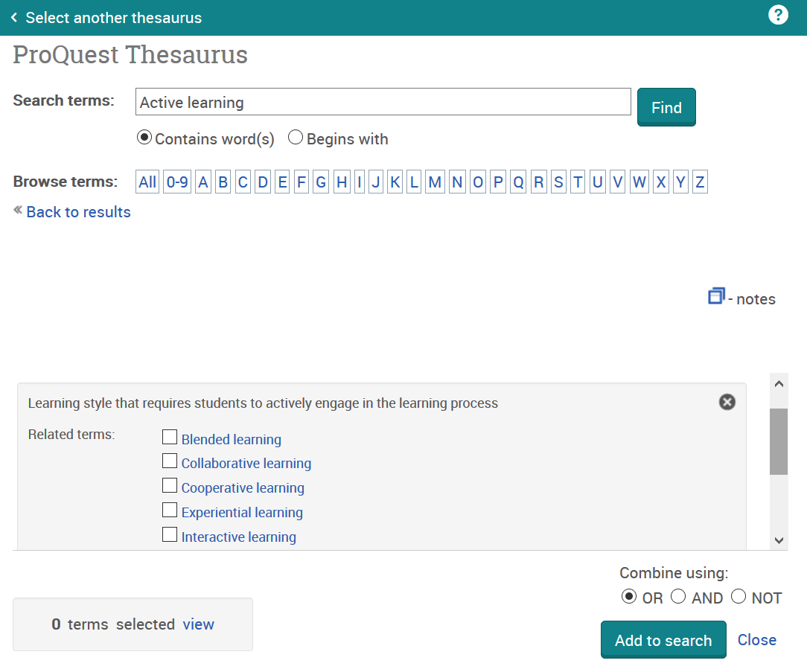Set combine operator to NOT

click(x=739, y=597)
